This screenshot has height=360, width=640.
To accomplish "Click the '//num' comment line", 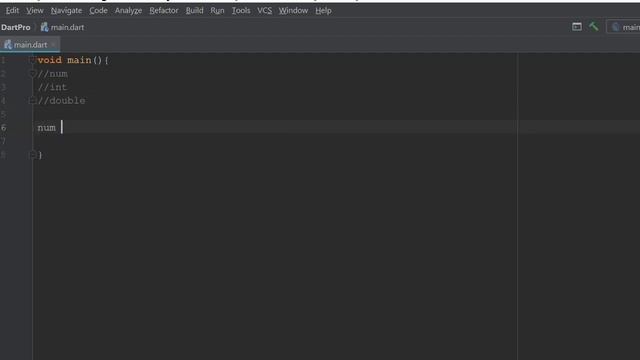I will [x=53, y=74].
